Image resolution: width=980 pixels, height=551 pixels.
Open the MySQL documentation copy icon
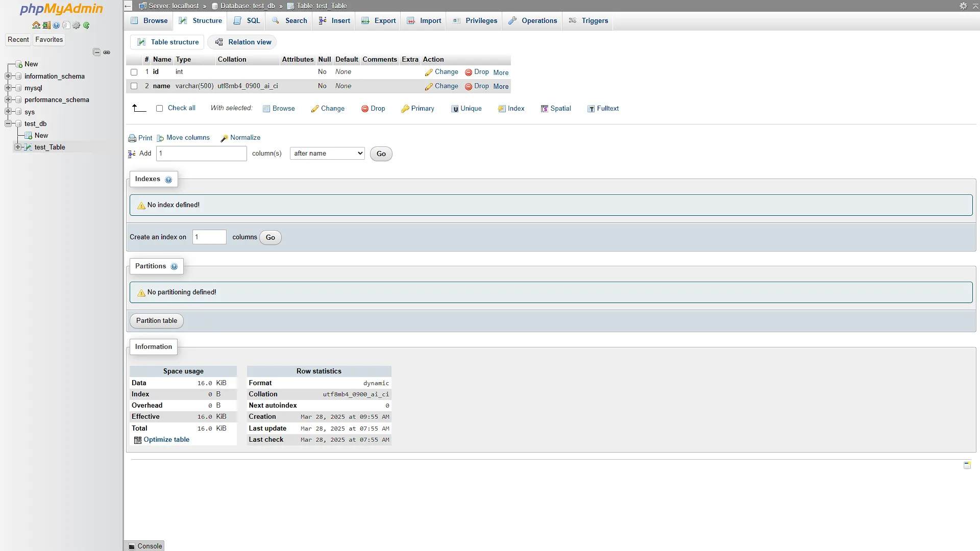pyautogui.click(x=66, y=25)
